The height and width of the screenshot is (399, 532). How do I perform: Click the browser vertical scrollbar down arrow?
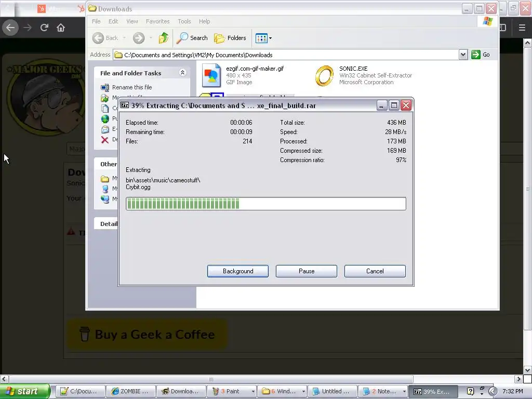click(x=528, y=370)
